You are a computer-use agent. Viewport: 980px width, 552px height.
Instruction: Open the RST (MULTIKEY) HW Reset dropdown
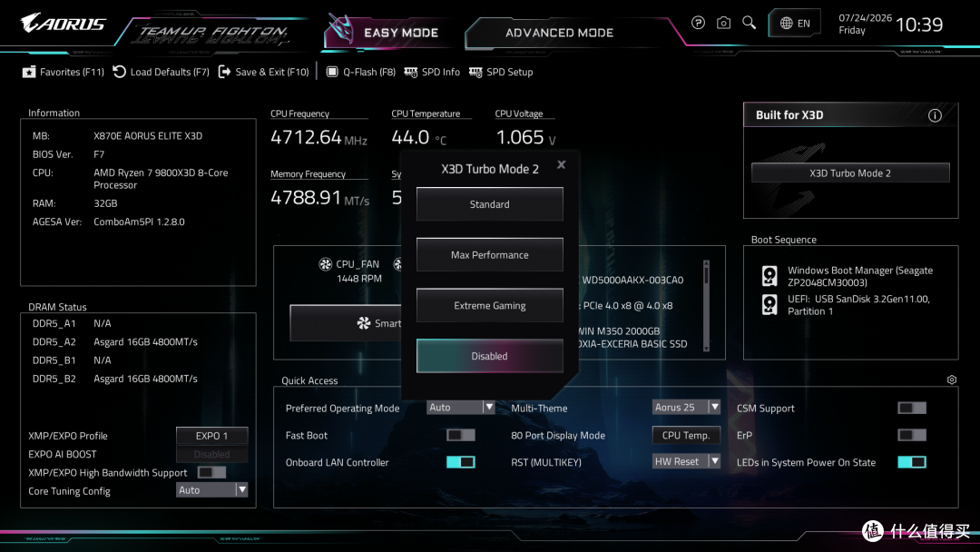click(686, 461)
